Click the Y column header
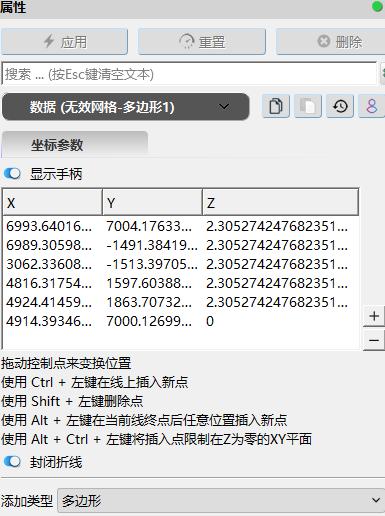 click(x=152, y=202)
